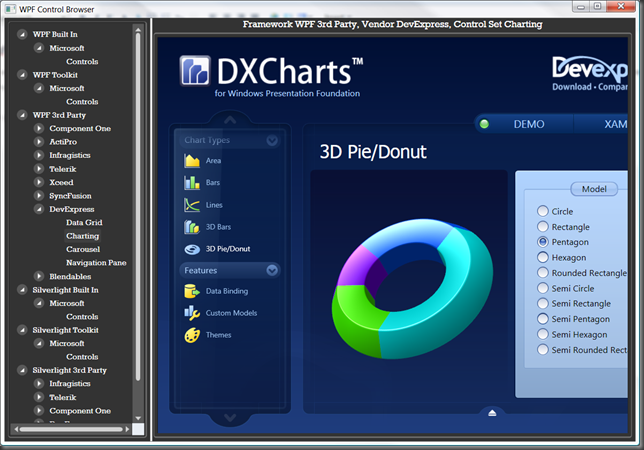Click the tree horizontal scrollbar right arrow
The height and width of the screenshot is (450, 644).
pos(127,429)
